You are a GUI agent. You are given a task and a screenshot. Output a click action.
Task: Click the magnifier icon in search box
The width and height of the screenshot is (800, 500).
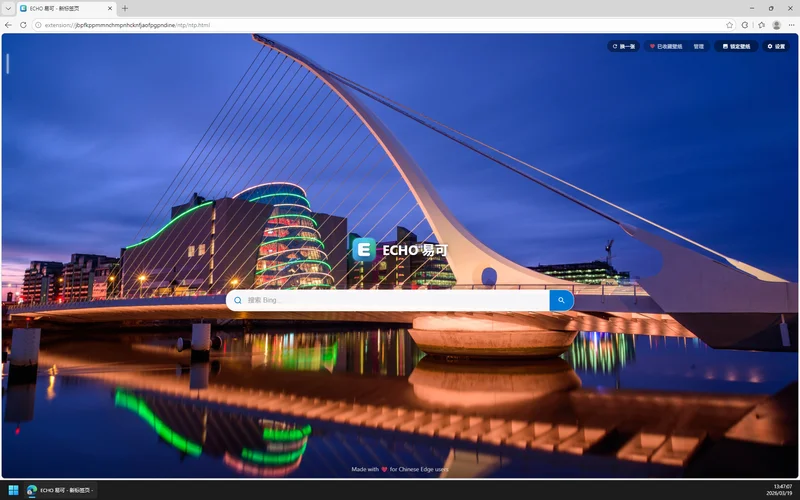click(x=238, y=300)
